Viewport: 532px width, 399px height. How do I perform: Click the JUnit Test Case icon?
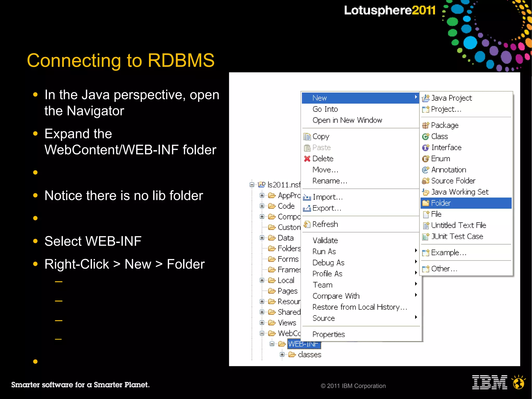click(425, 237)
